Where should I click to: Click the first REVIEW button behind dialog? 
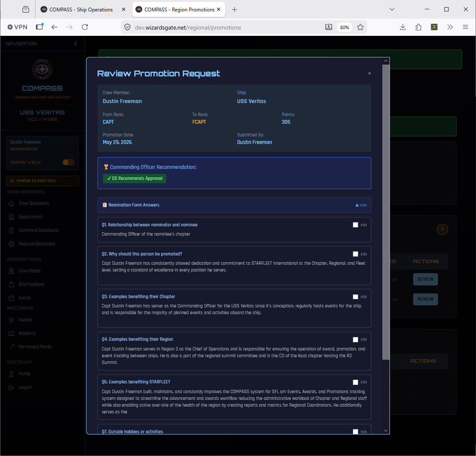425,279
